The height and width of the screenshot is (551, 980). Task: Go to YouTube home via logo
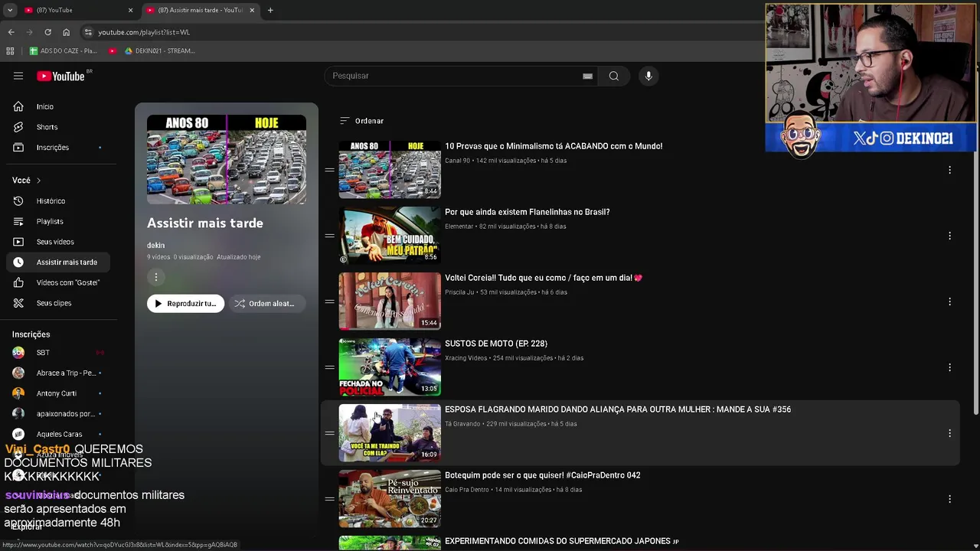coord(61,76)
